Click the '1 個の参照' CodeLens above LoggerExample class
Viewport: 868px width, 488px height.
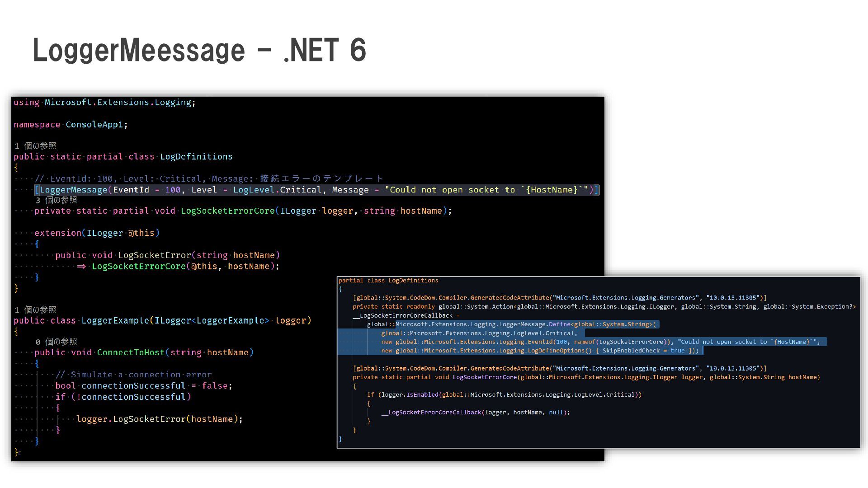[x=35, y=310]
